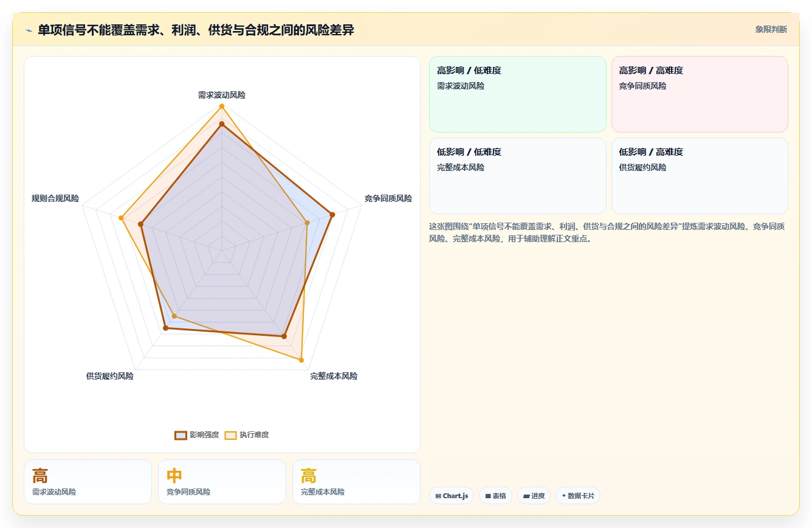Click the chart description paragraph

[607, 232]
